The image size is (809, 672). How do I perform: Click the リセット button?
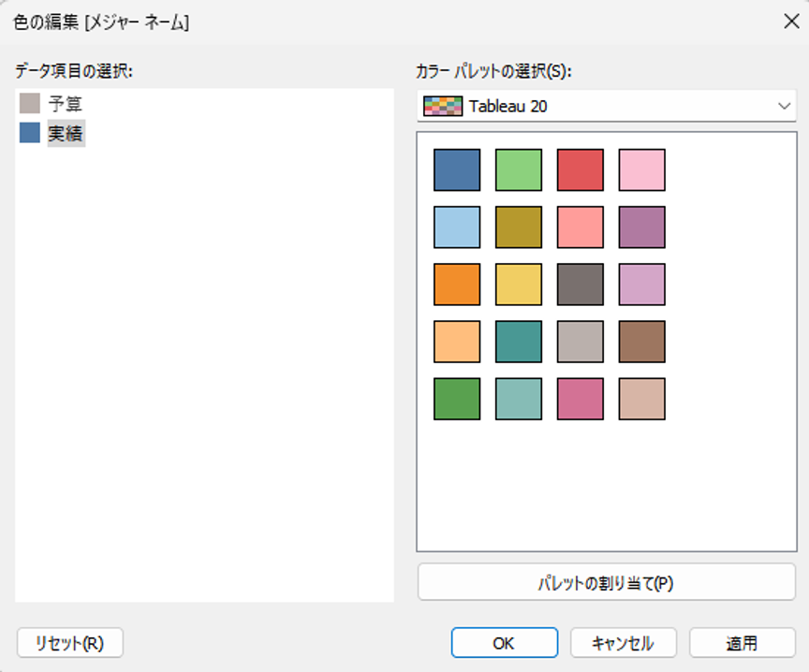click(70, 643)
